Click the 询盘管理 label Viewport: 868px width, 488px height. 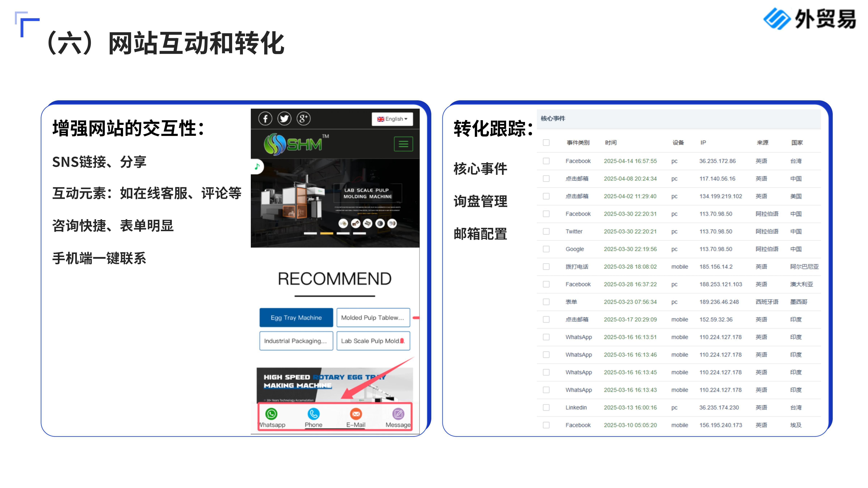pyautogui.click(x=480, y=201)
